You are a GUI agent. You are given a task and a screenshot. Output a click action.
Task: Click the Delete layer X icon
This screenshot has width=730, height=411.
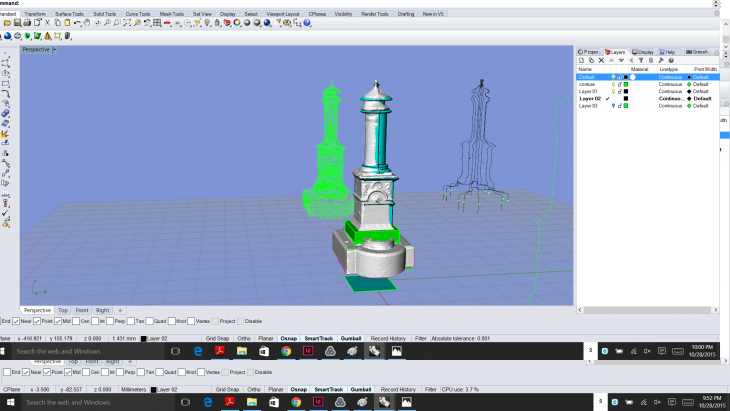599,60
